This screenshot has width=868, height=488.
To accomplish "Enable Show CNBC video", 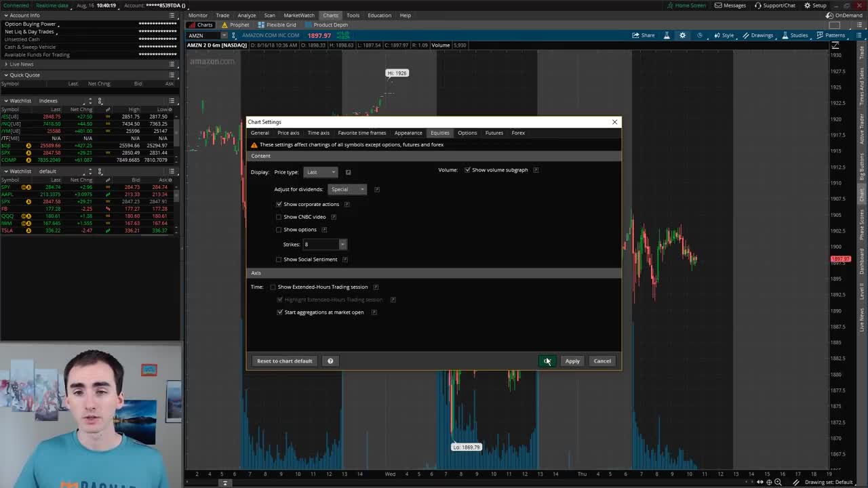I will coord(279,217).
